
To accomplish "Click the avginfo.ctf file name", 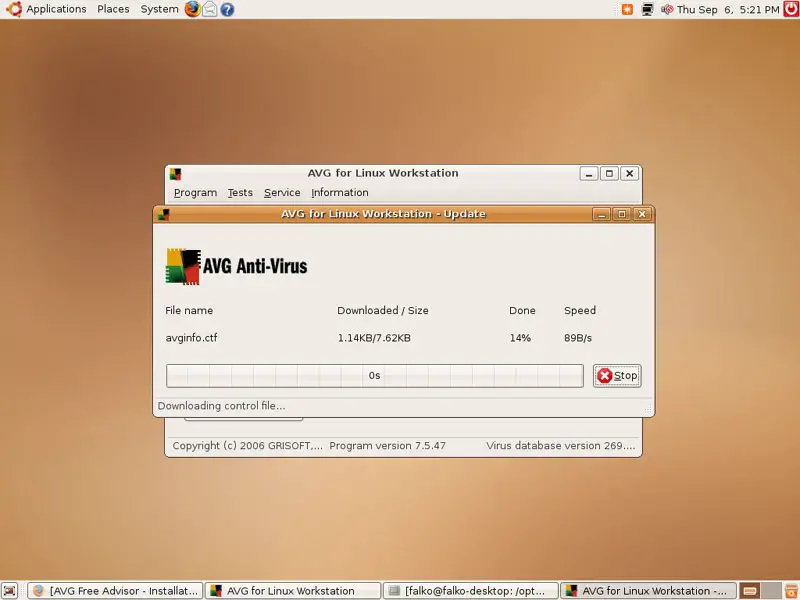I will pos(191,338).
